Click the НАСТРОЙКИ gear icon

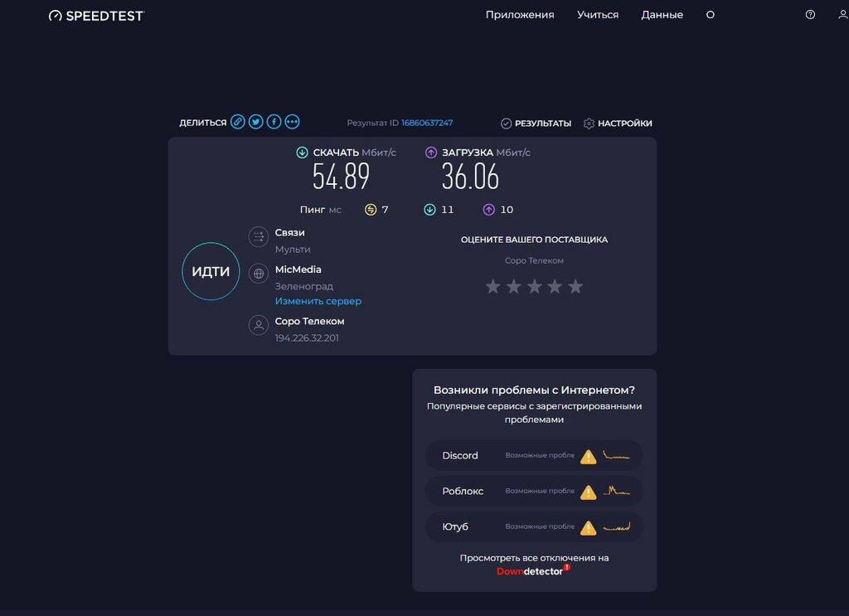click(x=589, y=124)
